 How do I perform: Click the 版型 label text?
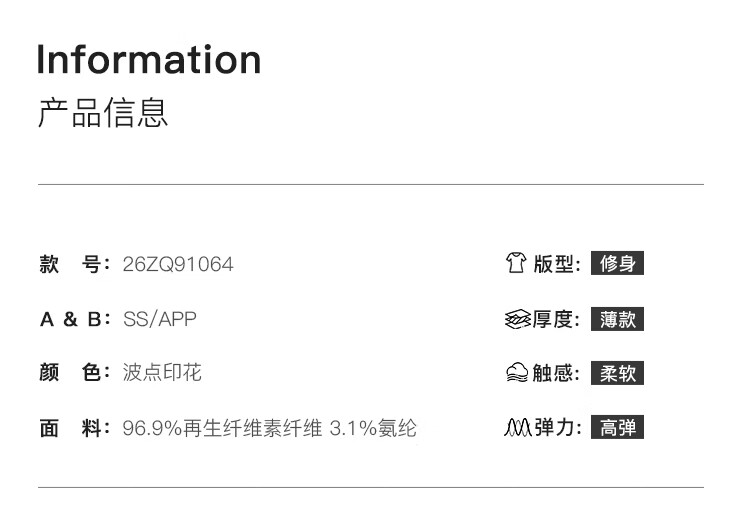(x=555, y=264)
